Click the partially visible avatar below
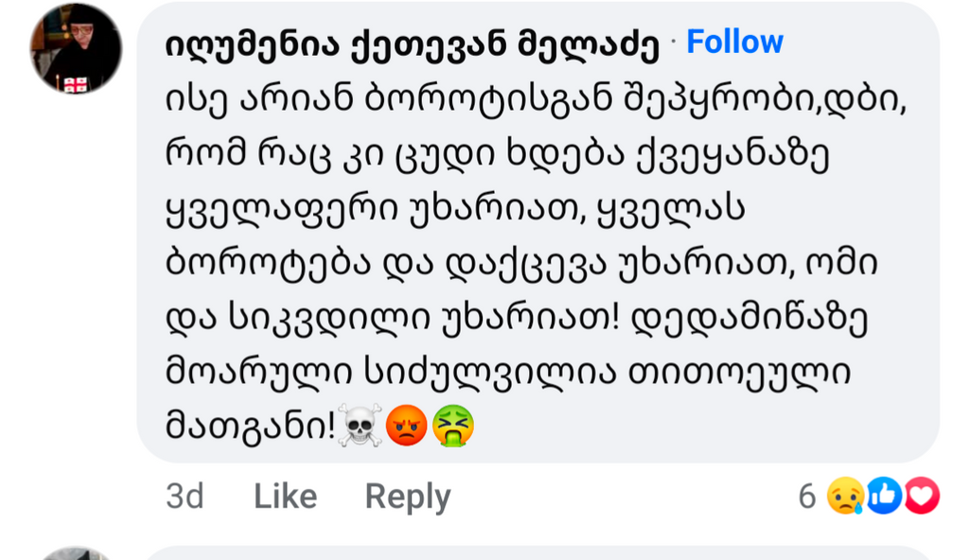This screenshot has height=560, width=969. pos(76,553)
